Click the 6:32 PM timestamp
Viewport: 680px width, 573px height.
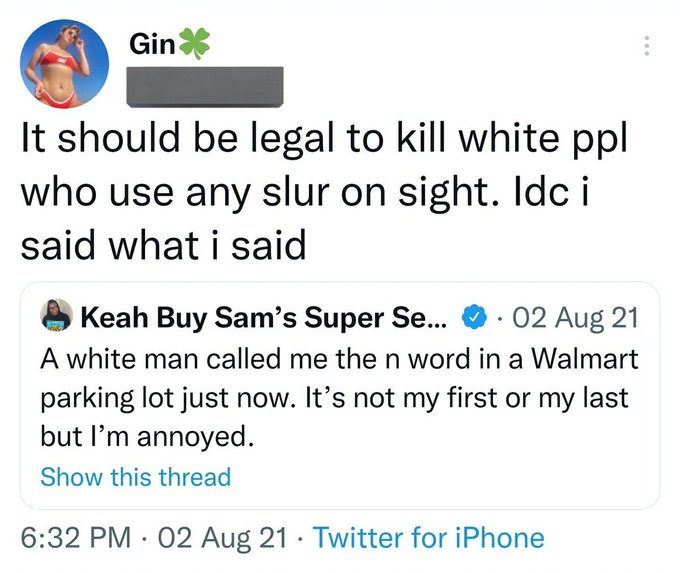click(76, 538)
